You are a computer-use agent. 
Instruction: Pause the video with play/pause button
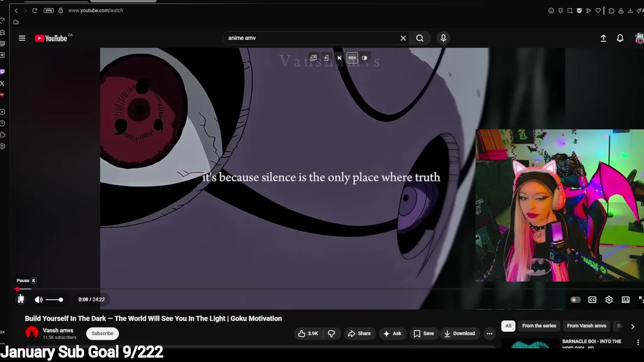click(x=21, y=300)
